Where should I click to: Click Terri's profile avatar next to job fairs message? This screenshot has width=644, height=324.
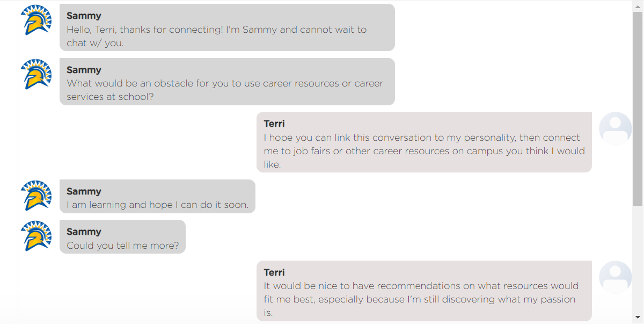tap(616, 128)
